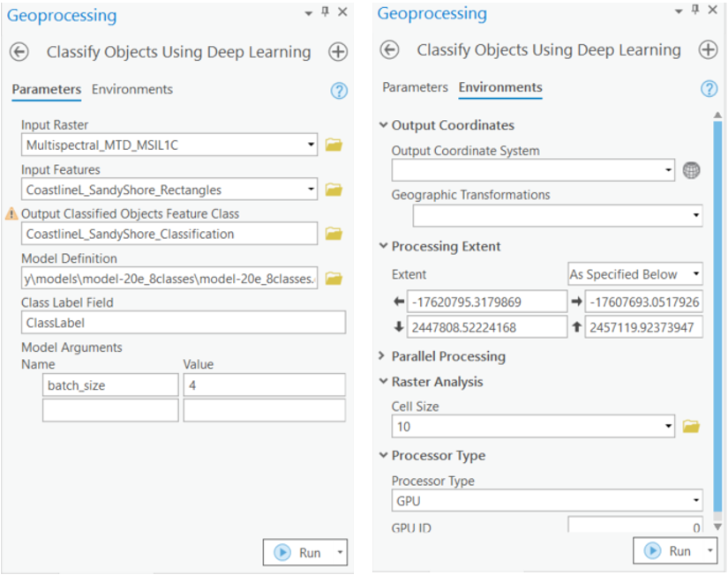Browse folder icon for Input Raster
Viewport: 728px width, 575px height.
pos(334,145)
